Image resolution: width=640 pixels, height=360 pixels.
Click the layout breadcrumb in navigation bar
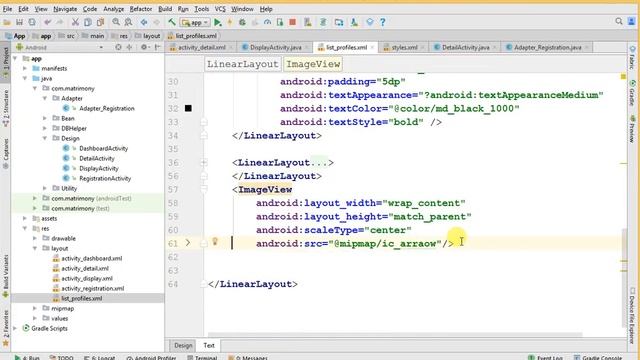(147, 36)
